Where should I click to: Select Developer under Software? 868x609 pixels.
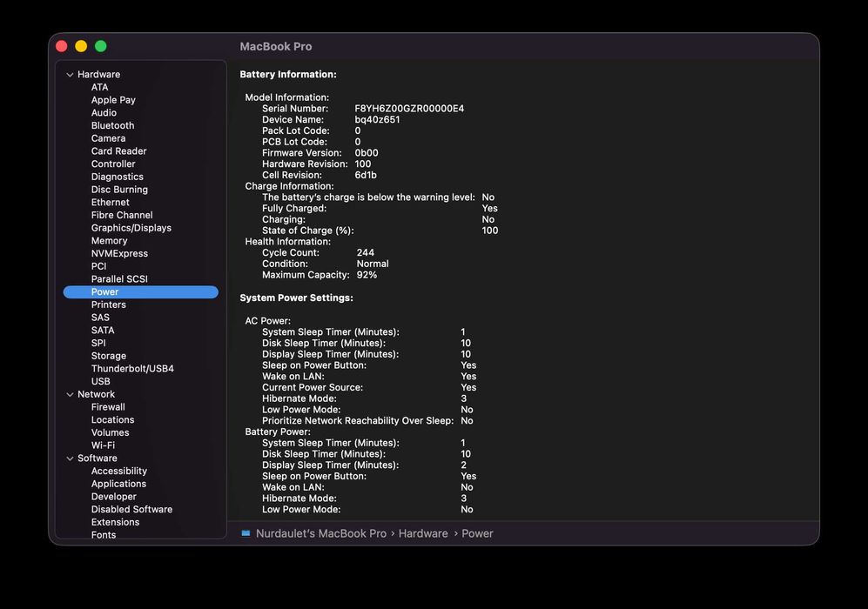tap(113, 497)
